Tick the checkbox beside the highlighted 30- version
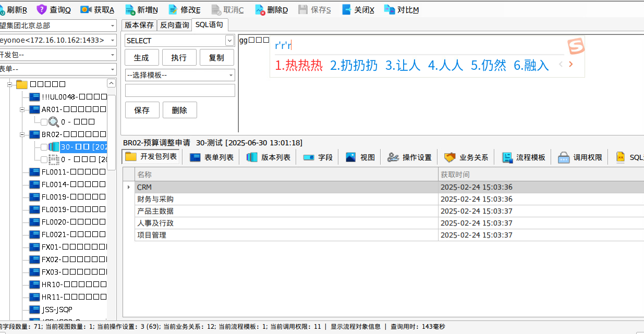 44,147
